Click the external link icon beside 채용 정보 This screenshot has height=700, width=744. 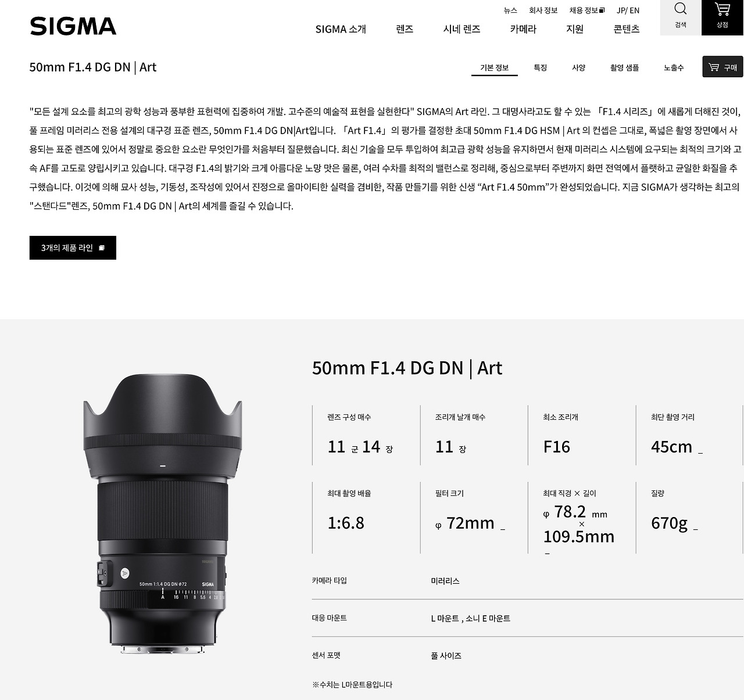click(x=602, y=10)
